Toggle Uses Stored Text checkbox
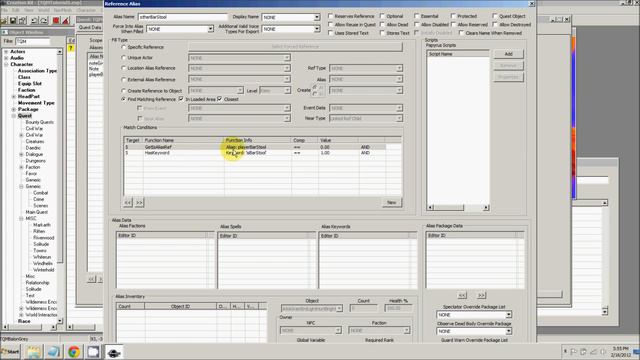This screenshot has width=640, height=360. click(x=330, y=33)
